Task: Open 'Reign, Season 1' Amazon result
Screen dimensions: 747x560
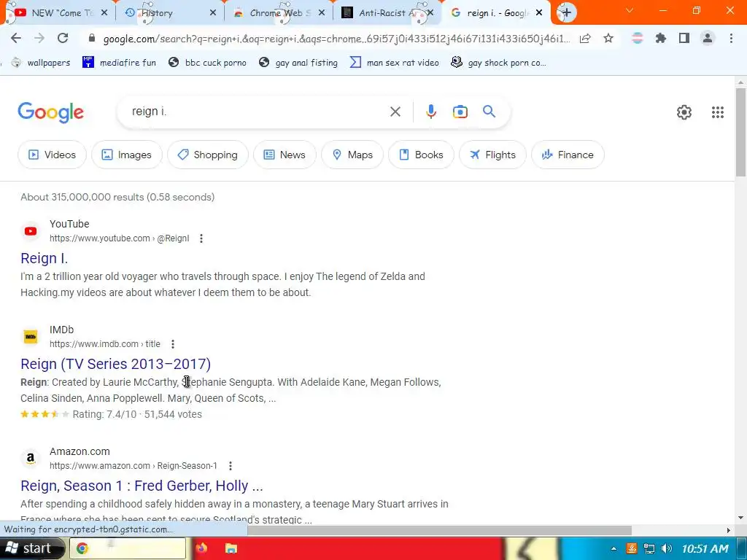Action: click(142, 486)
